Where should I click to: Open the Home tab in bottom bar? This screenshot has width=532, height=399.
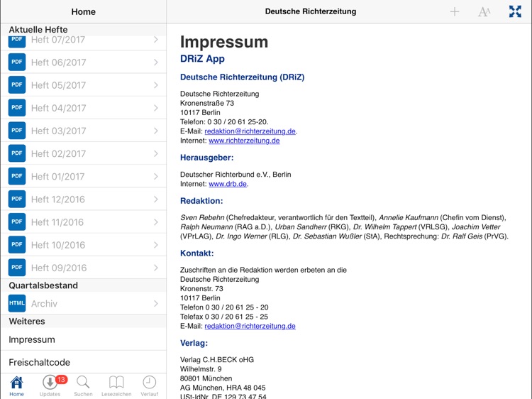[16, 386]
